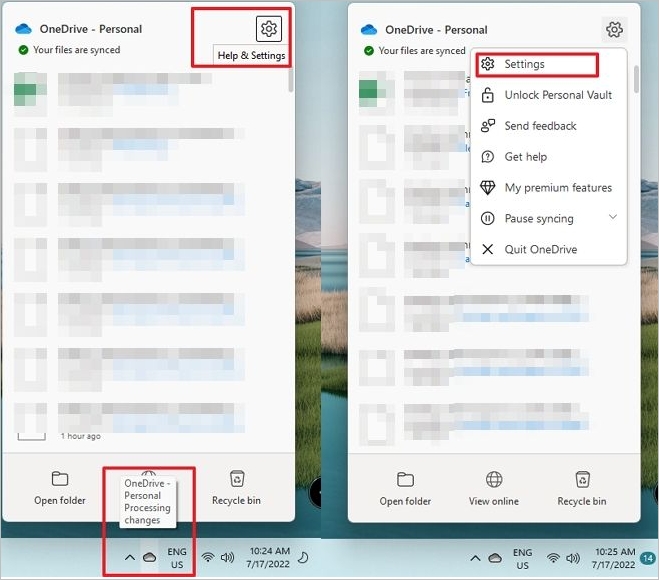Click the Wi-Fi icon in the left taskbar

coord(208,557)
